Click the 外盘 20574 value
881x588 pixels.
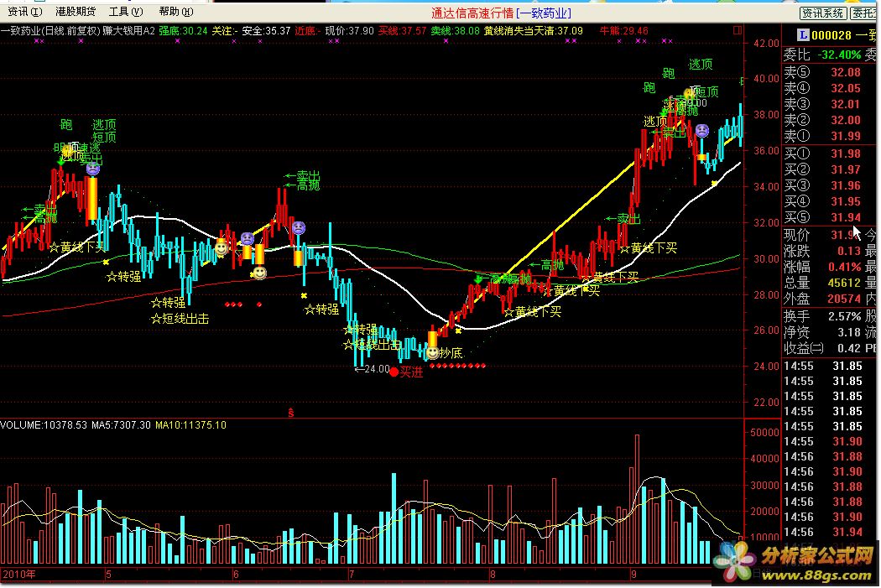(x=844, y=299)
